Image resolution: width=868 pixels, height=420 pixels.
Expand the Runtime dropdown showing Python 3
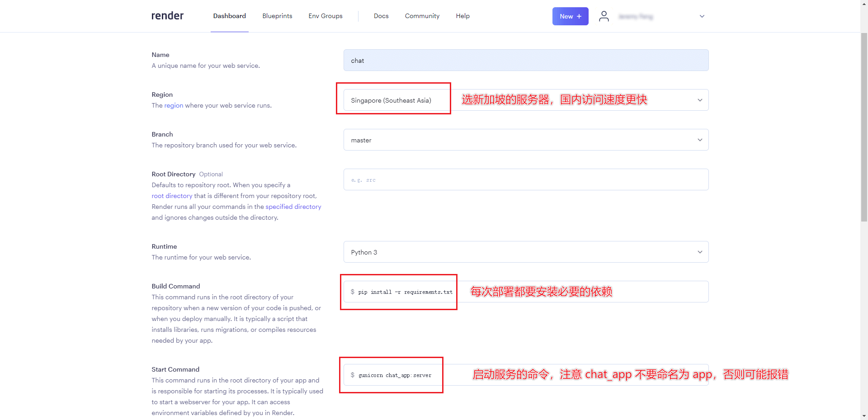click(x=525, y=252)
